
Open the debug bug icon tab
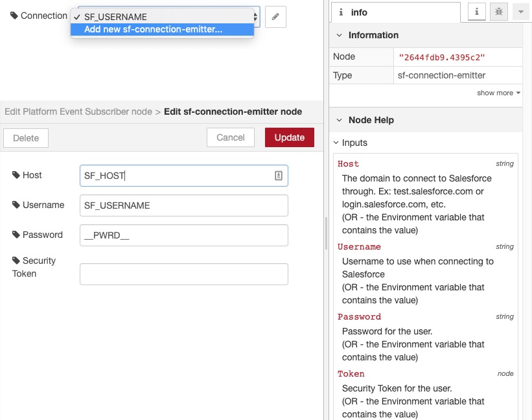point(498,12)
